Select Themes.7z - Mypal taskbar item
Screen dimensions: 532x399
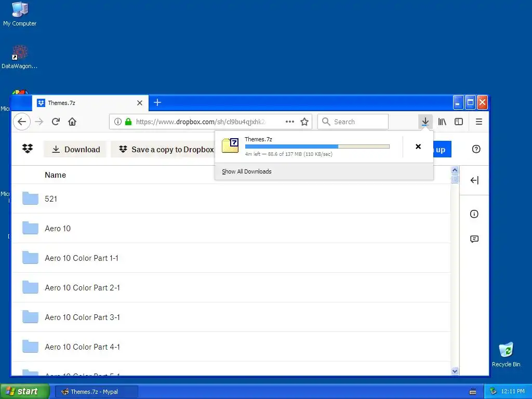(96, 392)
